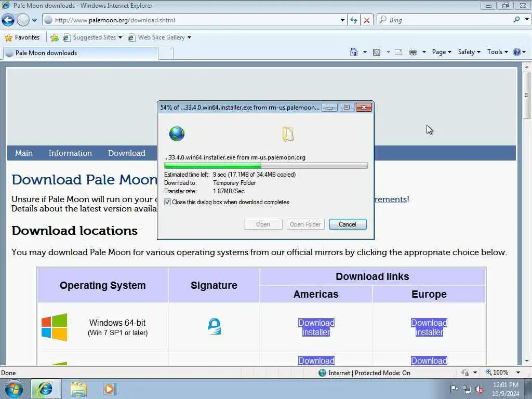This screenshot has width=532, height=399.
Task: Open the Tools menu
Action: 497,52
